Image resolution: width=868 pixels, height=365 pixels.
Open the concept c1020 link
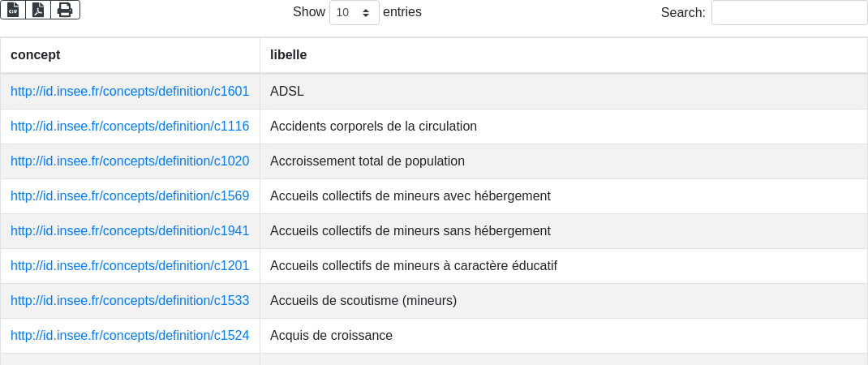(x=130, y=161)
